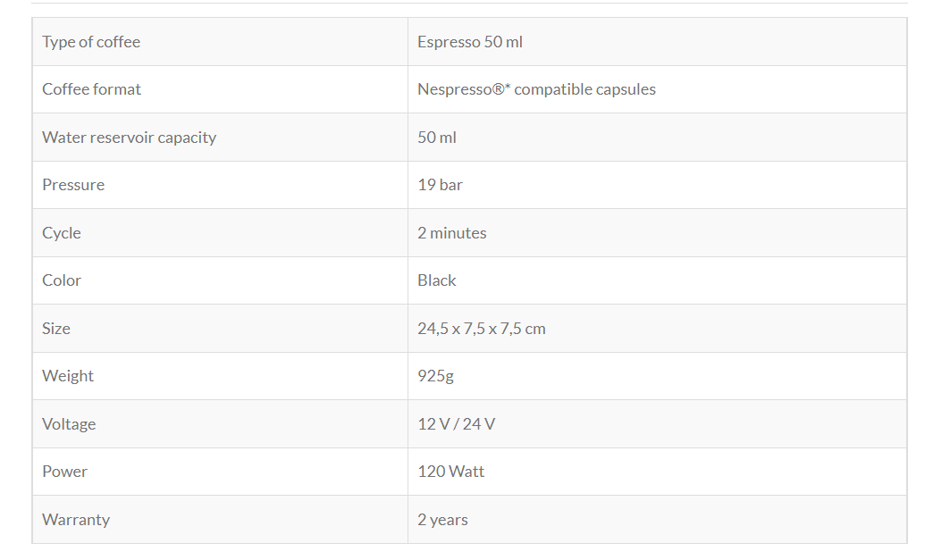Select the "Black" color value
The width and height of the screenshot is (950, 560).
pos(437,280)
